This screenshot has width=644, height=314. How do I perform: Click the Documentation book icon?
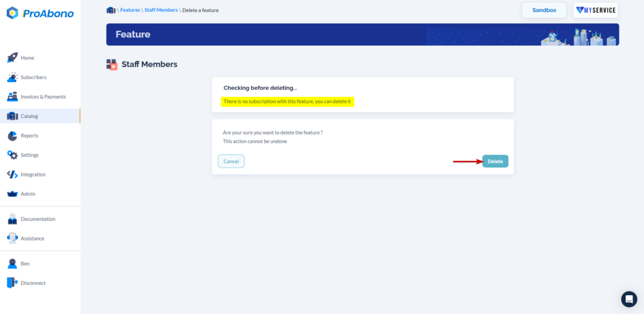(13, 219)
